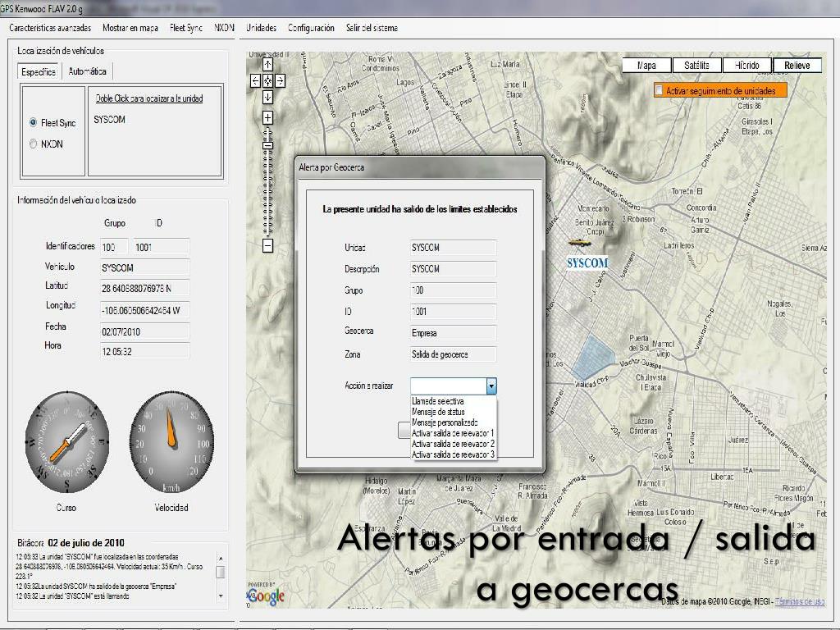
Task: Pan the map down with the arrow
Action: tap(267, 97)
